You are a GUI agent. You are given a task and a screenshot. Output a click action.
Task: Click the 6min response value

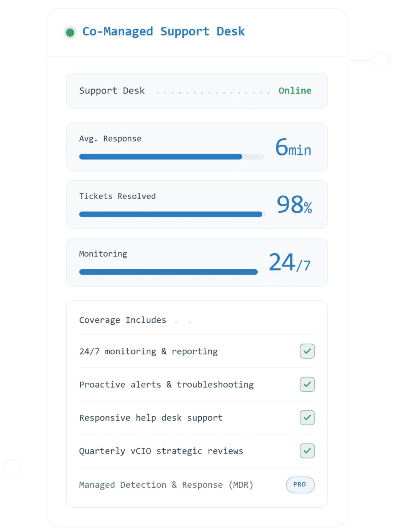pos(293,148)
